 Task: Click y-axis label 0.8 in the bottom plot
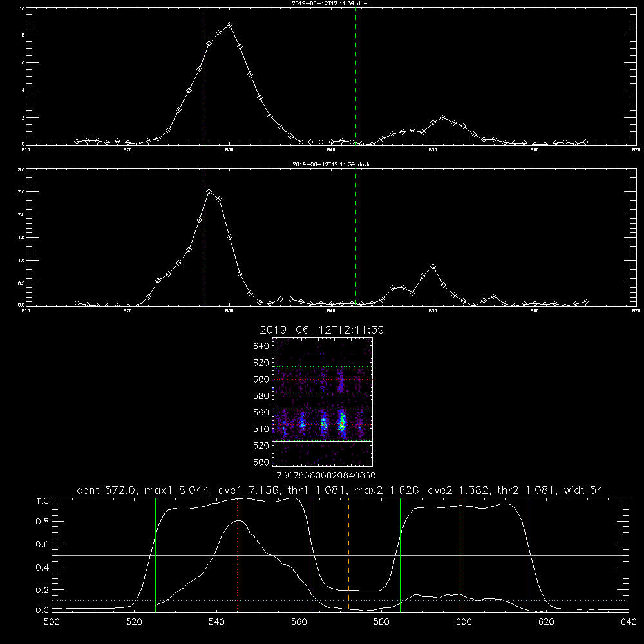(x=43, y=522)
